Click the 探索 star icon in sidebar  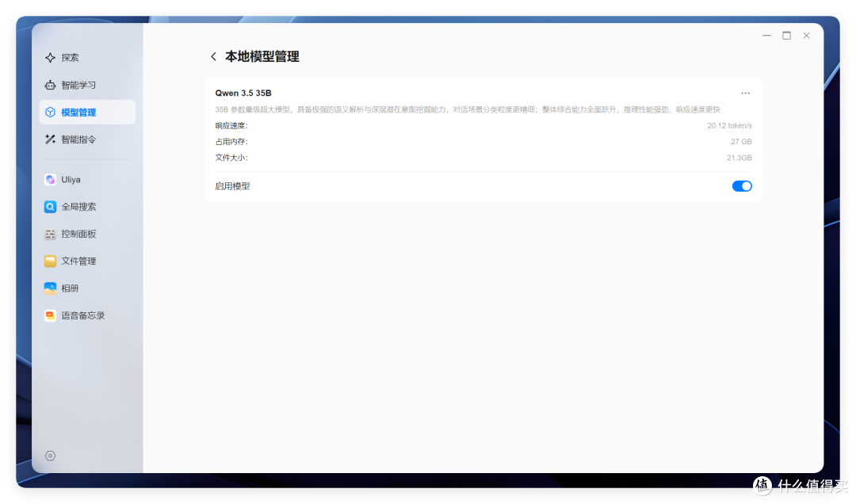[50, 57]
